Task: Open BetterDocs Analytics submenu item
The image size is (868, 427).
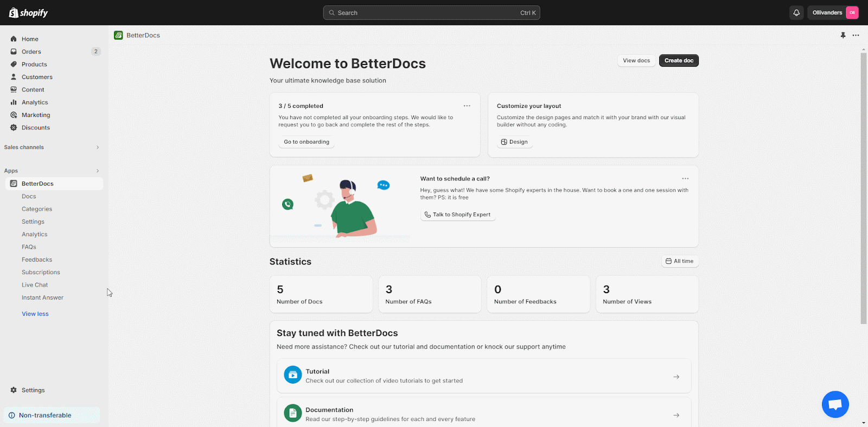Action: coord(35,234)
